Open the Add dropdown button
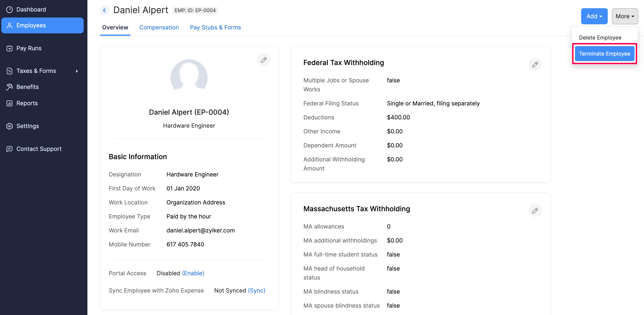This screenshot has height=315, width=644. pos(594,16)
